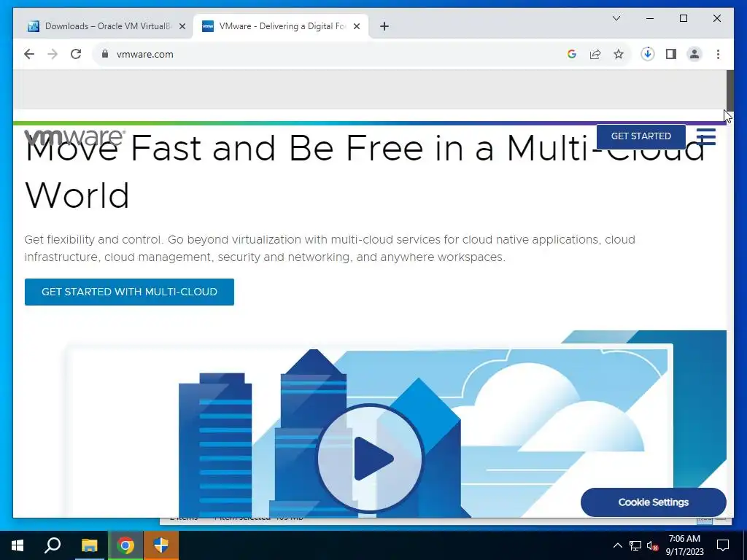Click the Google icon in address bar
Screen dimensions: 747x560
(x=572, y=54)
